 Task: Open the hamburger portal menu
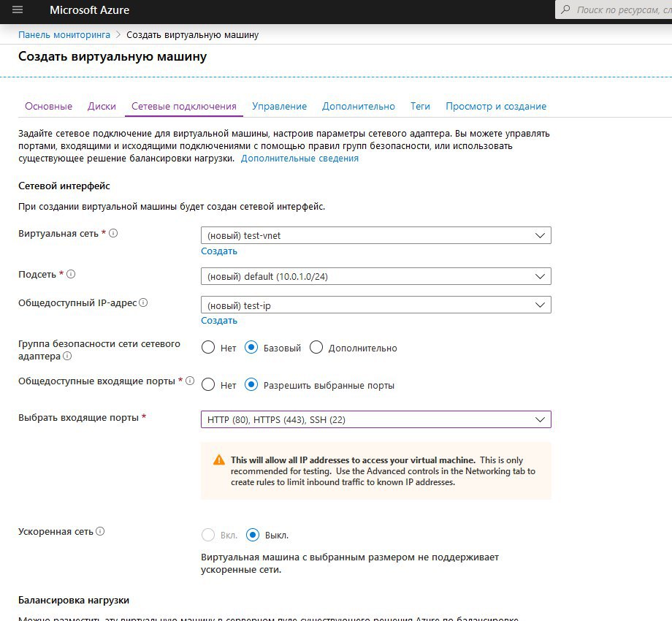(18, 9)
